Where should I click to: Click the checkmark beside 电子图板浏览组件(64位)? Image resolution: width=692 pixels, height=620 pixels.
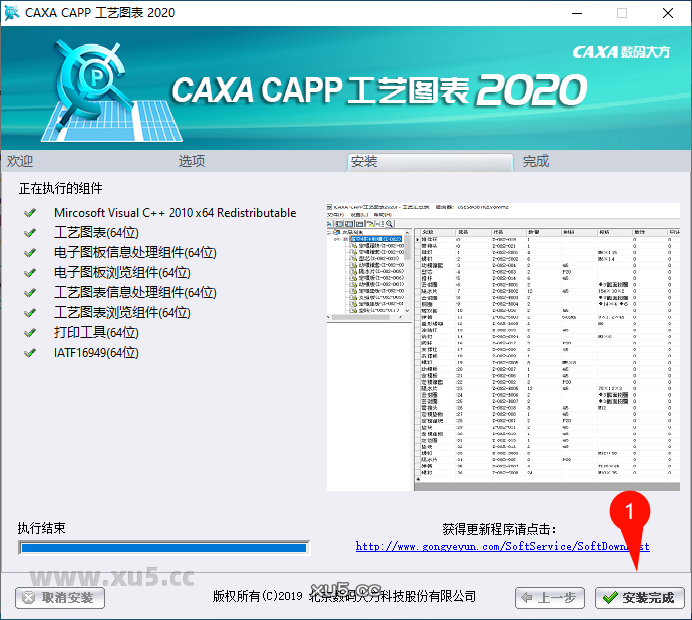(30, 273)
